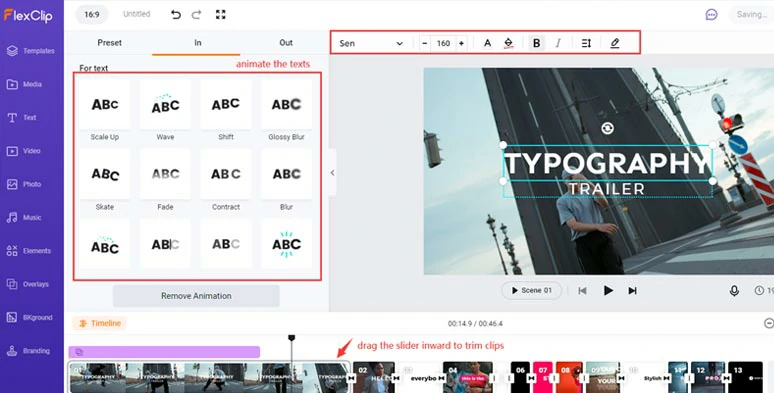Viewport: 774px width, 393px height.
Task: Skip to the next scene
Action: (632, 291)
